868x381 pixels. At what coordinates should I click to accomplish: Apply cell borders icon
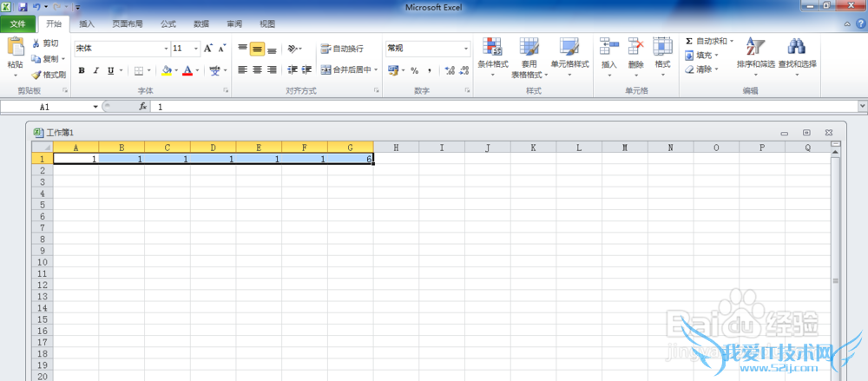tap(139, 71)
